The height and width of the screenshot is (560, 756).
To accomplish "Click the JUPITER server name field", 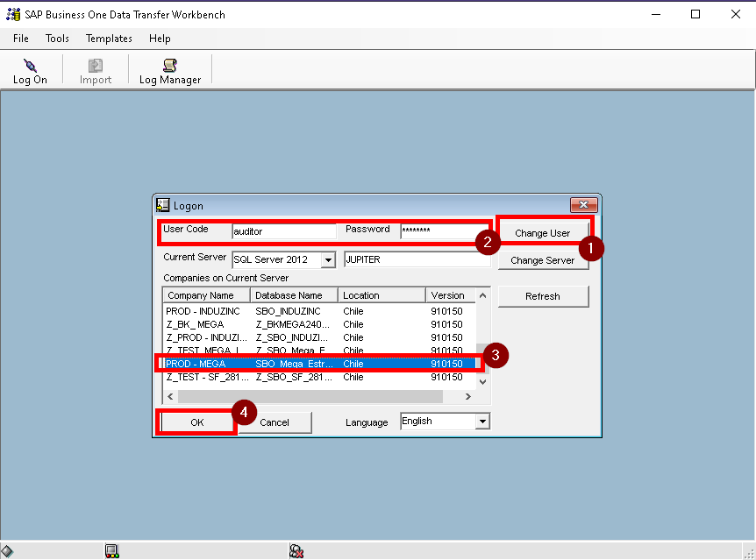I will (x=417, y=259).
